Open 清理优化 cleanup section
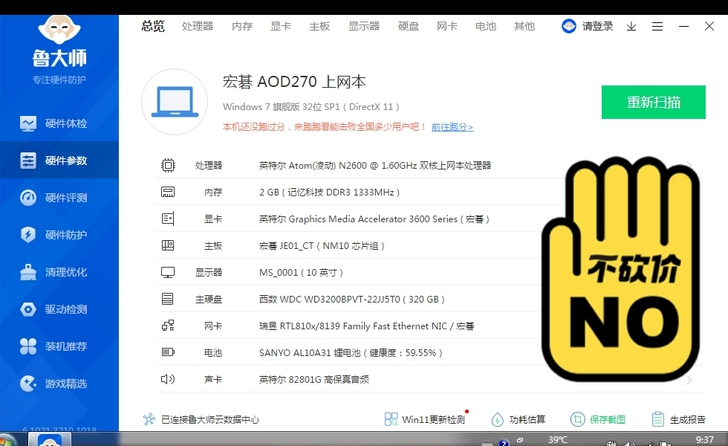This screenshot has width=728, height=446. (59, 272)
